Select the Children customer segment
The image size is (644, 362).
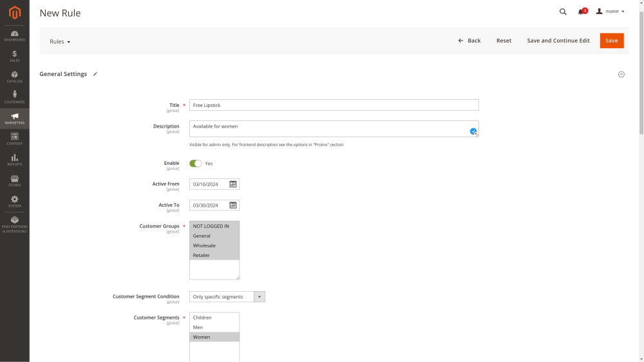[214, 318]
